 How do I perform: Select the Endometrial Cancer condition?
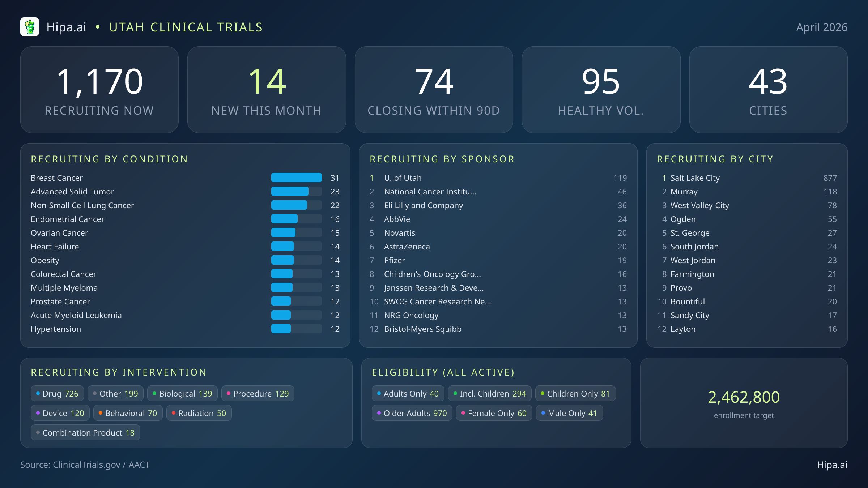[x=185, y=219]
